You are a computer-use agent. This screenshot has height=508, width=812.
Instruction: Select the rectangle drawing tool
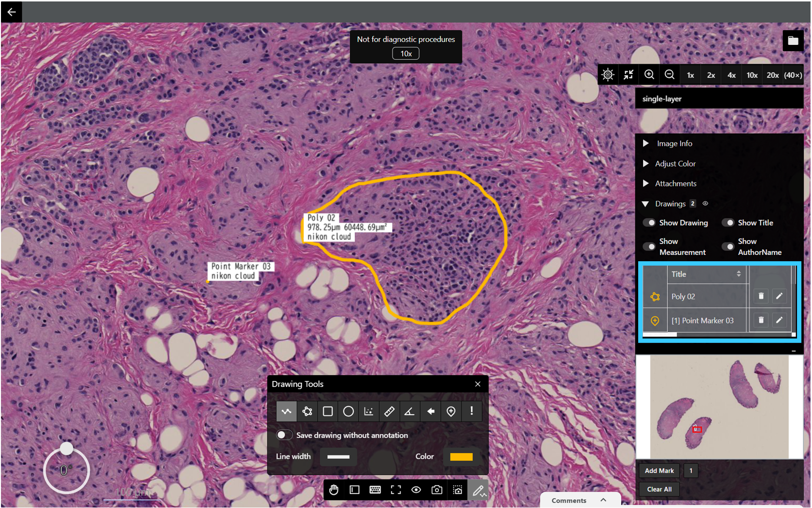click(328, 411)
